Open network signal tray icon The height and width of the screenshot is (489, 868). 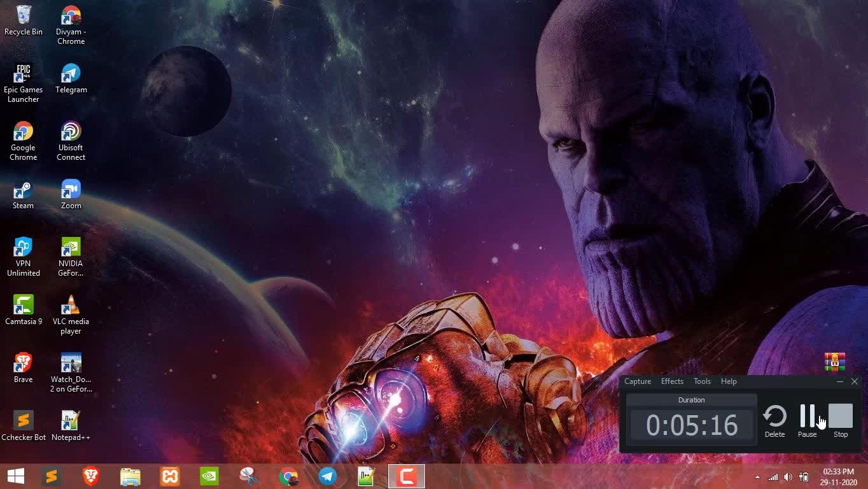pos(773,477)
